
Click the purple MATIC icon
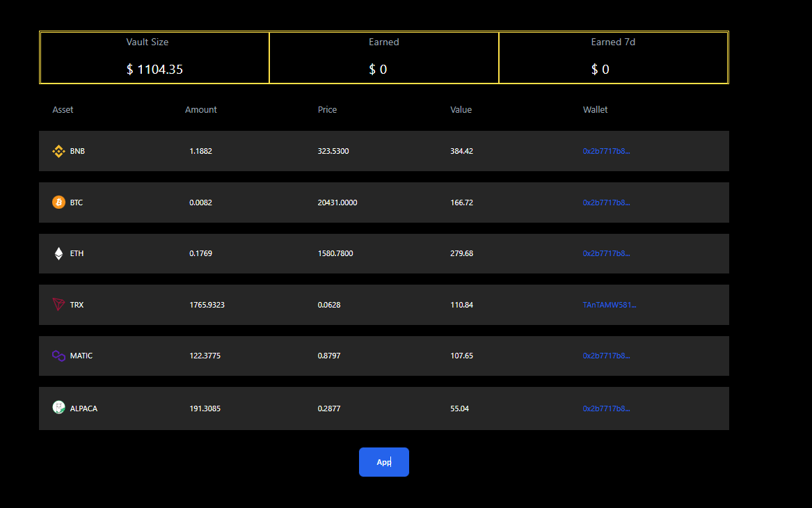58,356
